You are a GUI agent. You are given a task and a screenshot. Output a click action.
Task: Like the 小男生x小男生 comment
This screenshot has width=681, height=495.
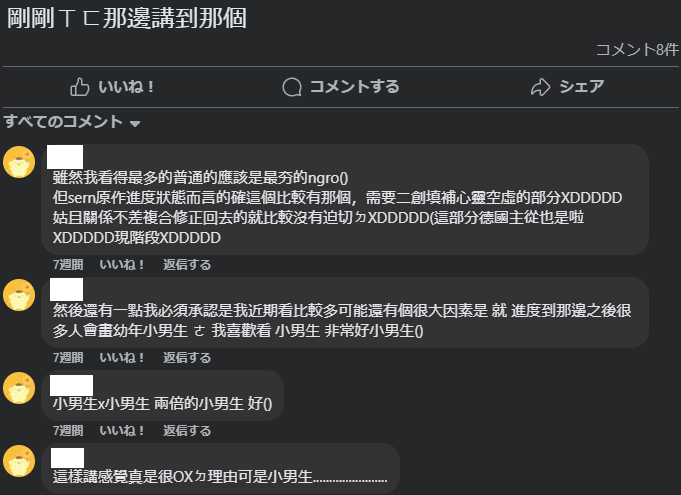click(122, 430)
